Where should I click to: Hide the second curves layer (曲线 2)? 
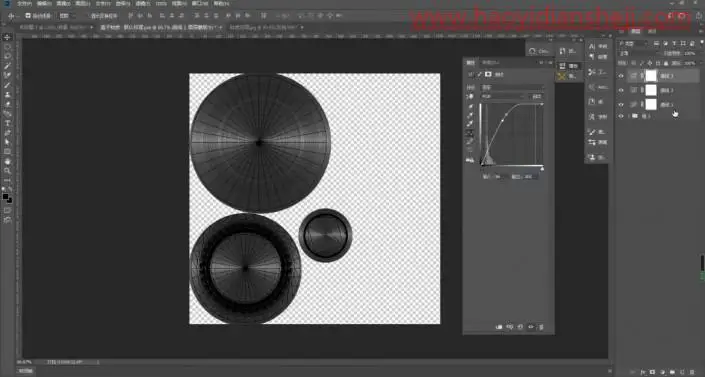coord(621,90)
